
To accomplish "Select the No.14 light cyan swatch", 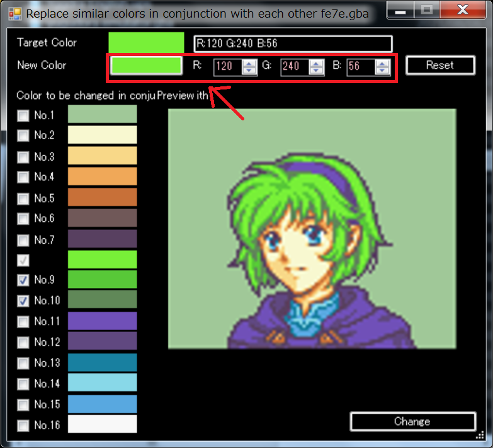I will click(x=103, y=382).
